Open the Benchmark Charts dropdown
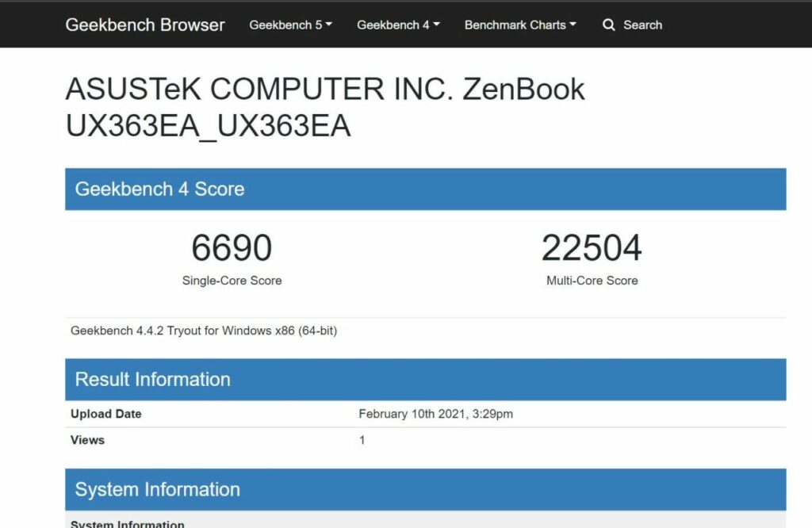812x528 pixels. [520, 25]
